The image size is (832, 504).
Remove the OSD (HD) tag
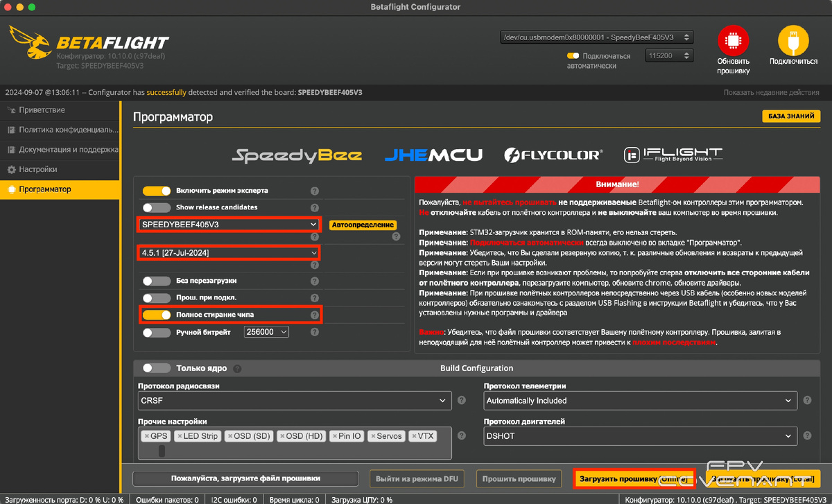coord(282,436)
